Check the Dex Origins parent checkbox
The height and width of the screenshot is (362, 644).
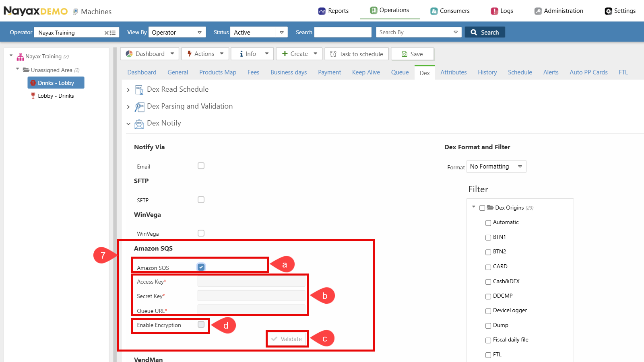(482, 208)
